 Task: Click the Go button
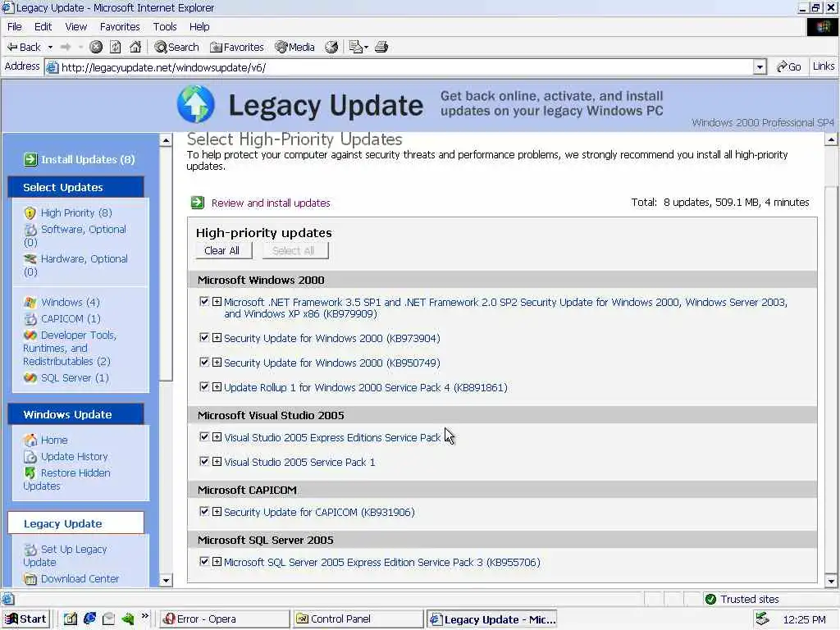click(x=788, y=67)
